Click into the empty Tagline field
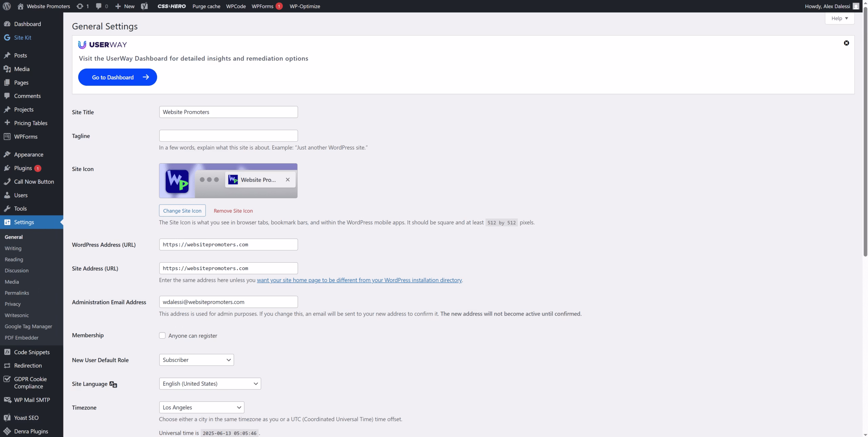Viewport: 868px width, 437px height. [229, 136]
